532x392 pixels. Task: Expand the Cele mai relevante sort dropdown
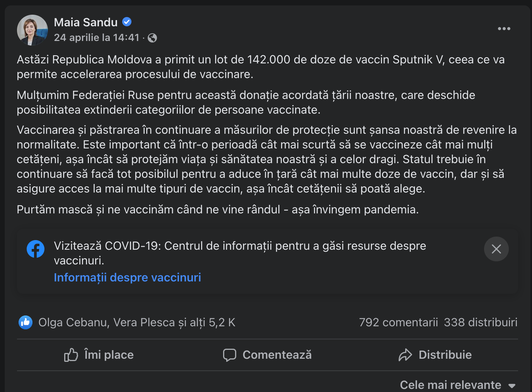coord(458,385)
